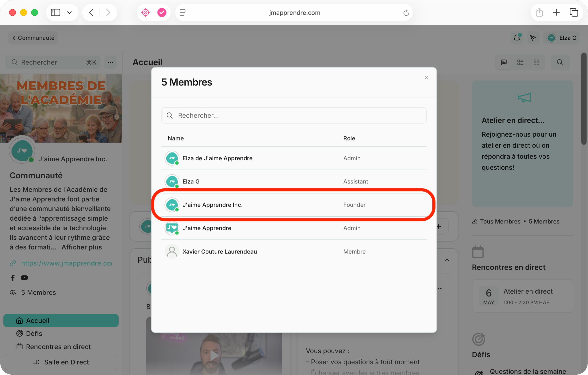This screenshot has height=375, width=588.
Task: Open a new tab
Action: point(556,12)
